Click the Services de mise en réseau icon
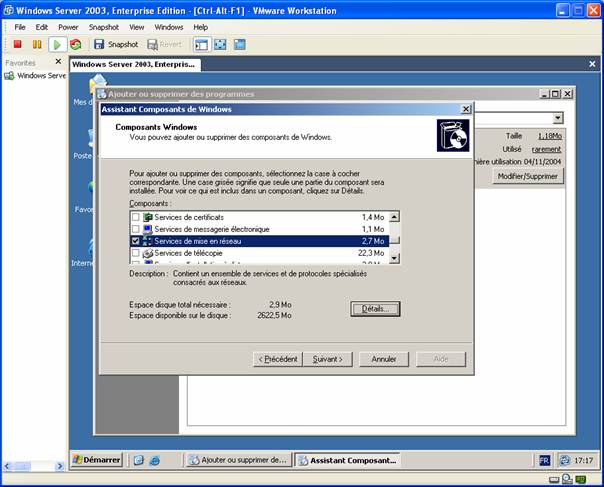 (x=148, y=241)
